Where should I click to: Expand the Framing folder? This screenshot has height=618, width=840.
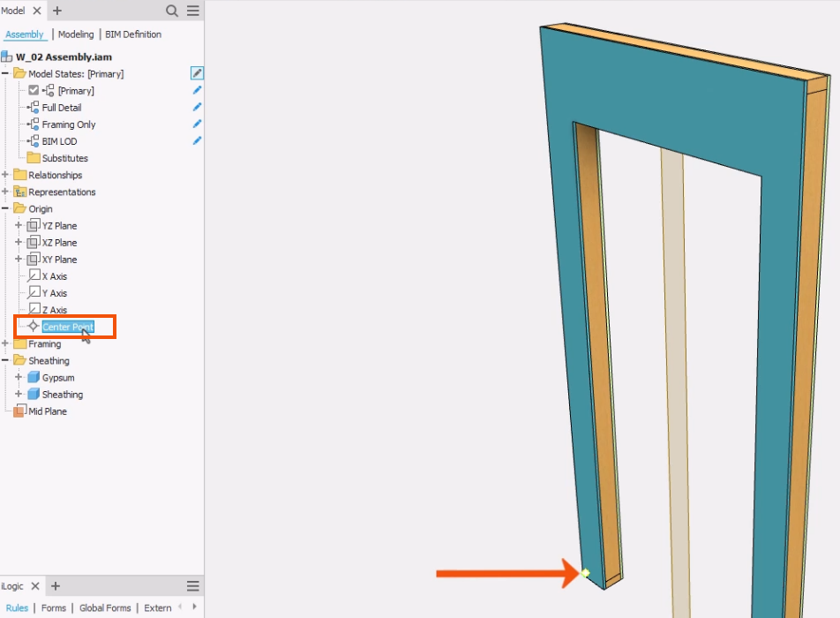coord(5,343)
